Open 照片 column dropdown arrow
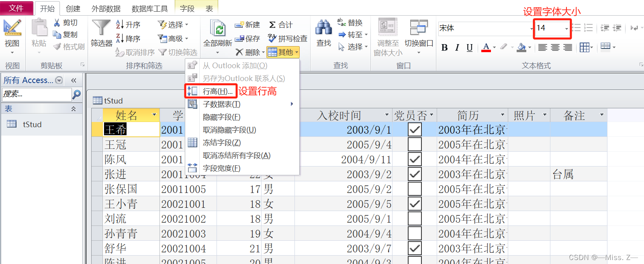The height and width of the screenshot is (264, 644). 545,115
